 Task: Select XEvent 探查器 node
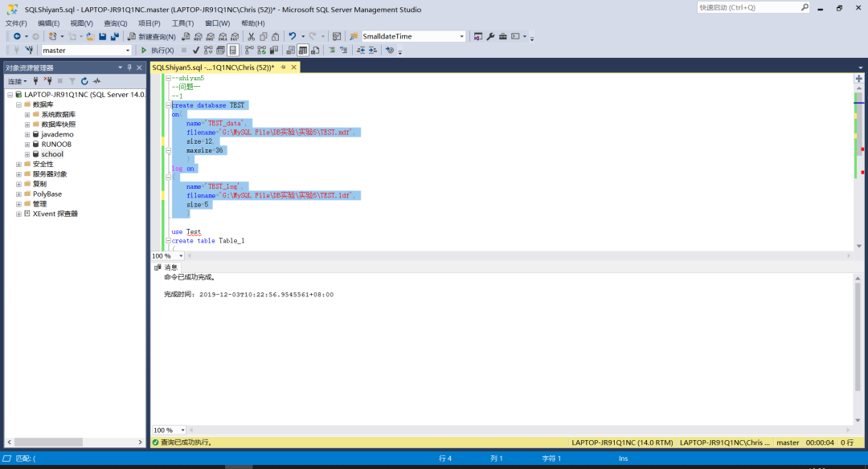pyautogui.click(x=55, y=214)
